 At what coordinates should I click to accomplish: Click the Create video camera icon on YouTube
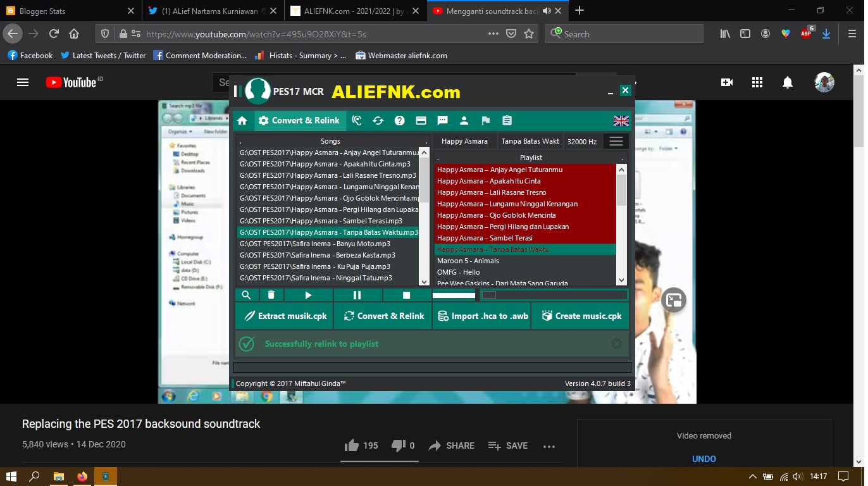[727, 82]
